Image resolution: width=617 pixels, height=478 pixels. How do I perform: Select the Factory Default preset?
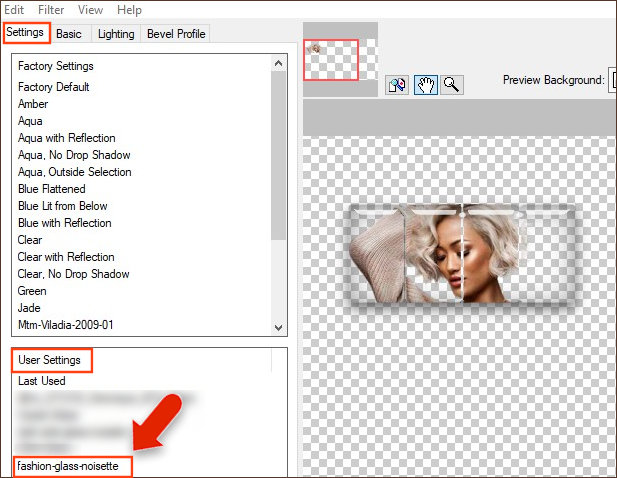click(53, 87)
